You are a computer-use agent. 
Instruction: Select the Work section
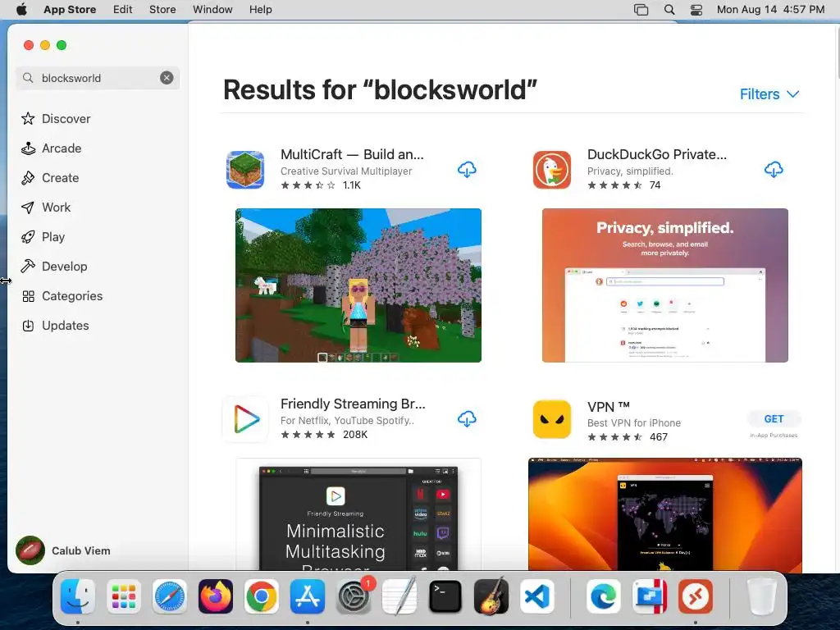(46, 208)
